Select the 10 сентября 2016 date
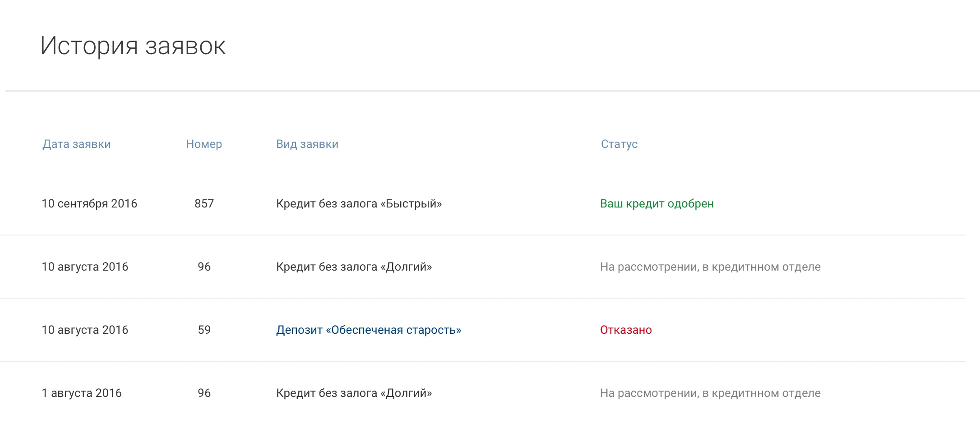 tap(89, 204)
